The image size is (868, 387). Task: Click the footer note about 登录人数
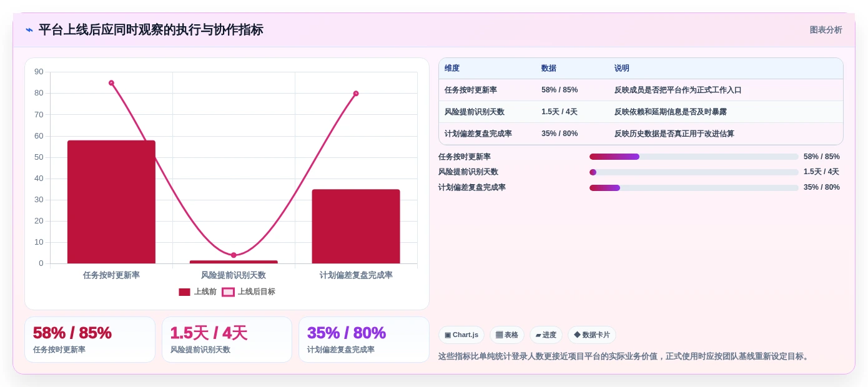624,356
